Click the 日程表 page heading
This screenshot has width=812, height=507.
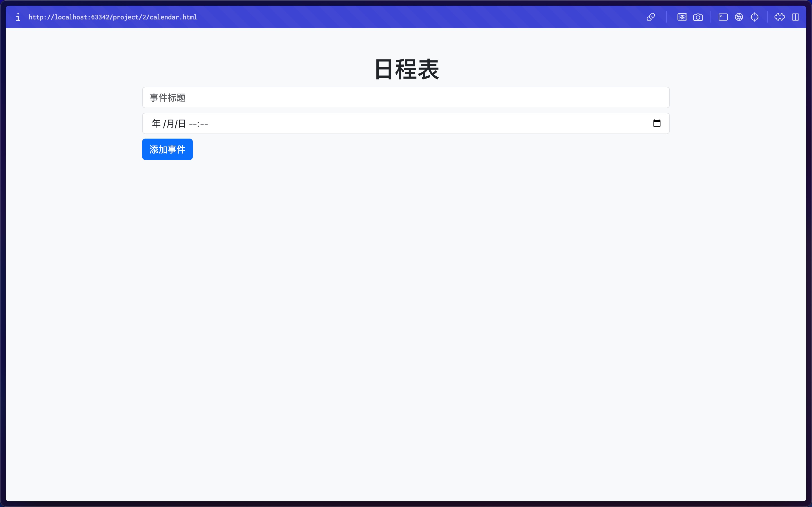[x=406, y=69]
